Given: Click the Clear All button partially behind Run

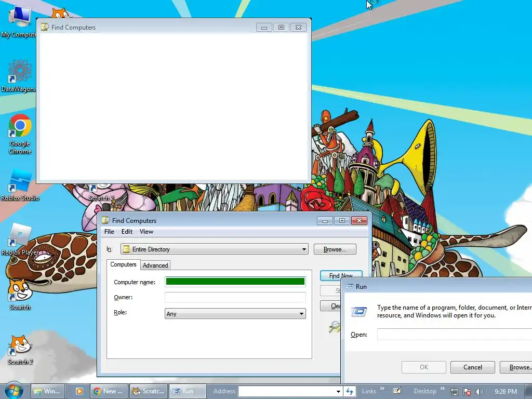Looking at the screenshot, I should pyautogui.click(x=331, y=305).
